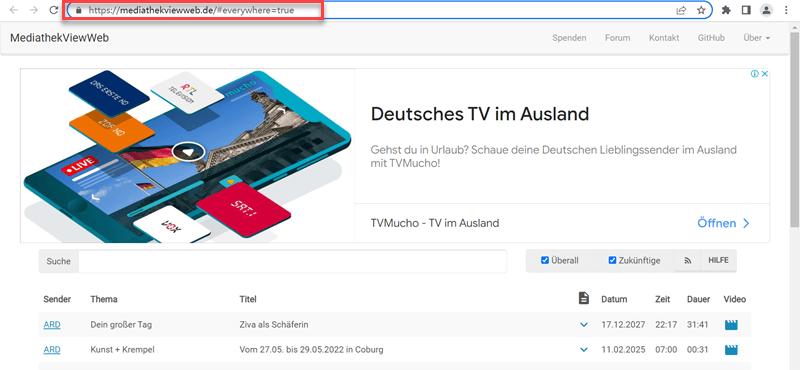The image size is (800, 370).
Task: Bookmark this page with star icon
Action: 701,10
